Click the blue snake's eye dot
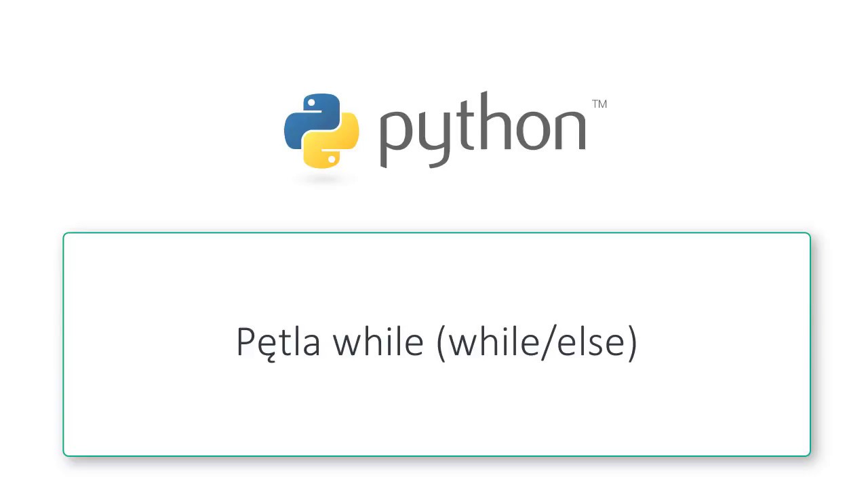Viewport: 868px width, 488px height. pos(311,104)
